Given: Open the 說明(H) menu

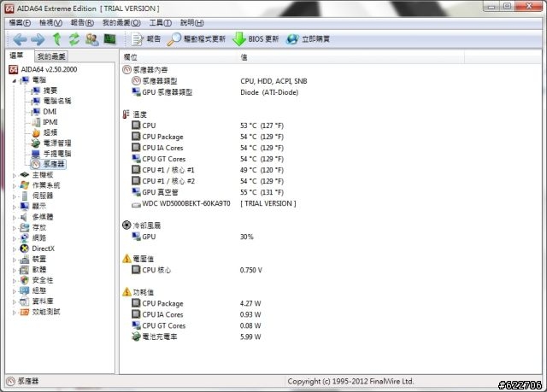Looking at the screenshot, I should point(191,23).
